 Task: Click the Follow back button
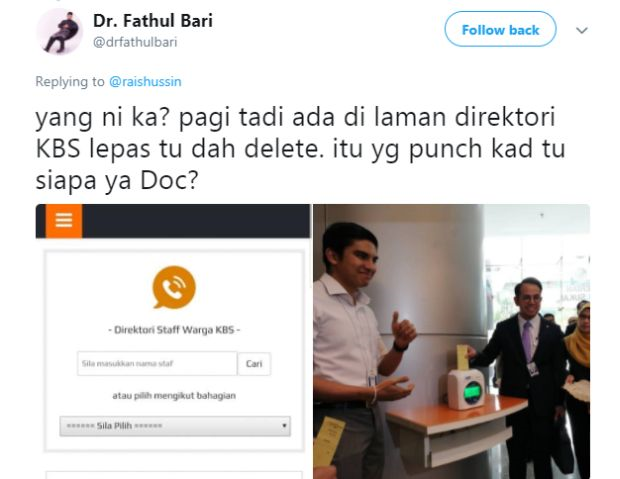[x=500, y=30]
